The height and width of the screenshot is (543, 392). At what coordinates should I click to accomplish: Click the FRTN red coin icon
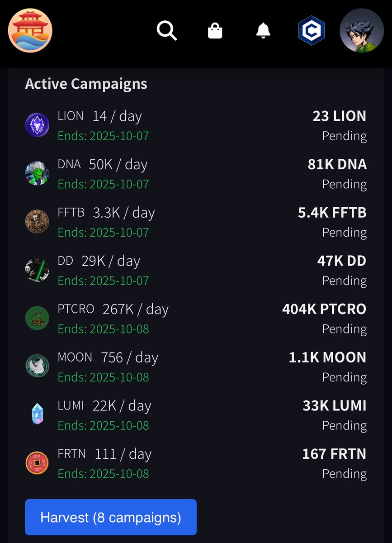[x=37, y=463]
